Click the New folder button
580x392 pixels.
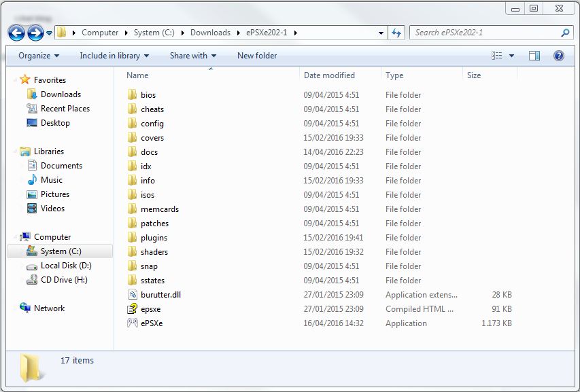pyautogui.click(x=257, y=56)
